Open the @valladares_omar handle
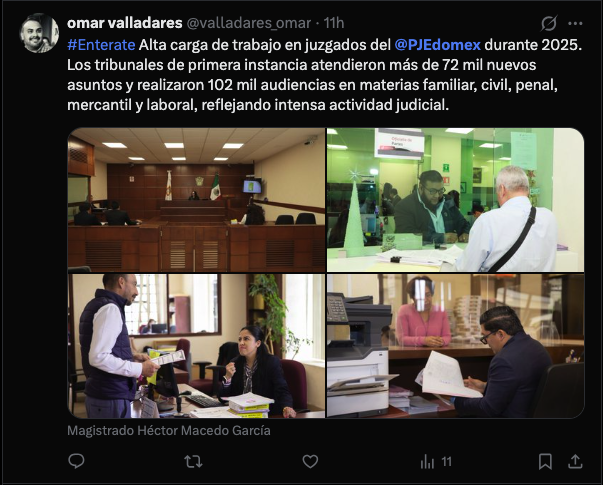603x485 pixels. coord(249,23)
